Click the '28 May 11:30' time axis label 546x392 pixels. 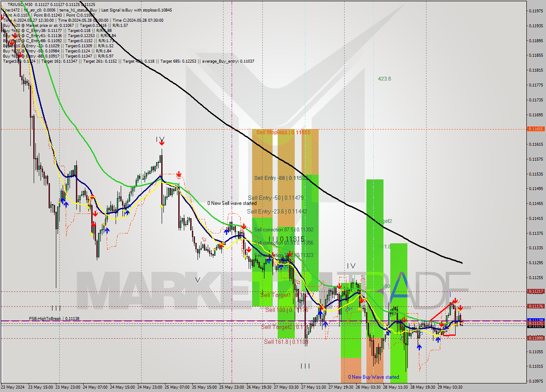tap(395, 387)
